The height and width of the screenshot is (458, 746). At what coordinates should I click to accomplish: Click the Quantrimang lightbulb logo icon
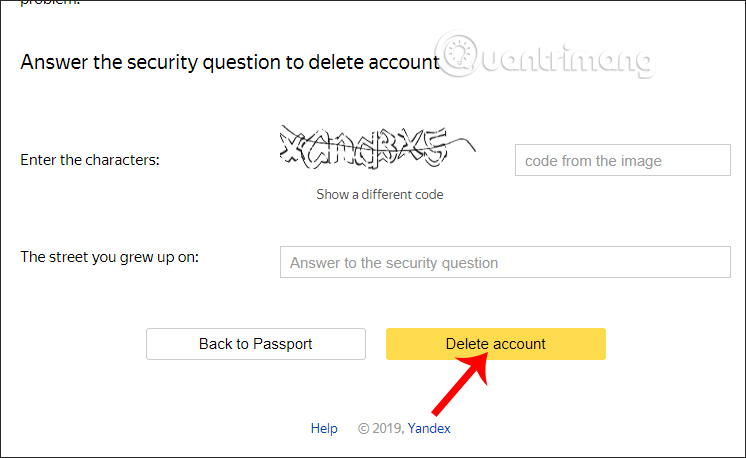pos(459,52)
